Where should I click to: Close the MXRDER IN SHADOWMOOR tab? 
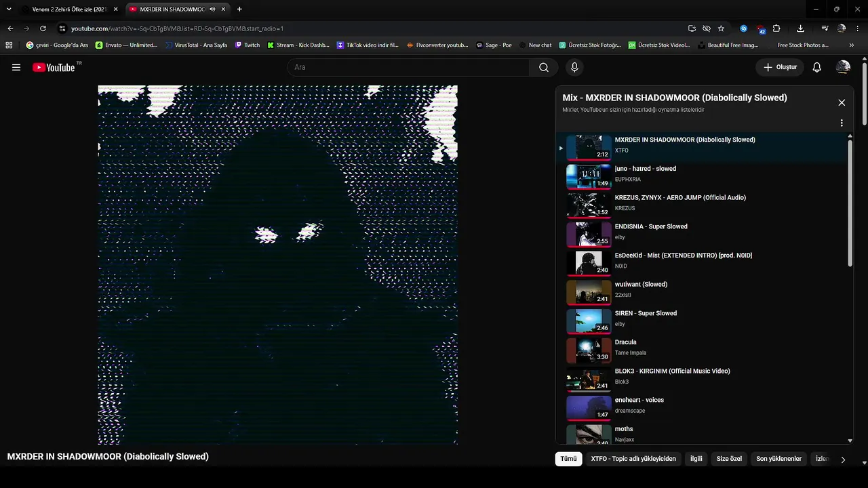(223, 9)
